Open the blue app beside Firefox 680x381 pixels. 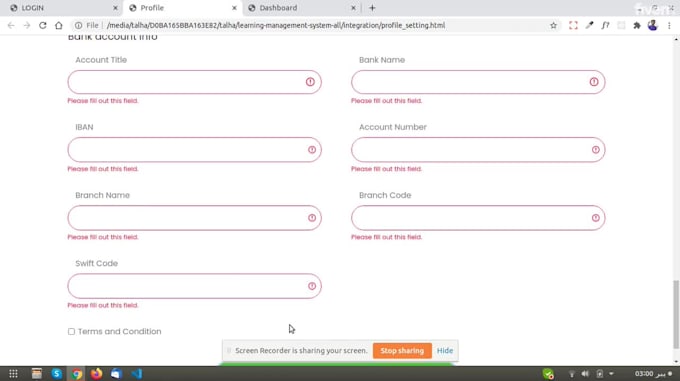[116, 374]
